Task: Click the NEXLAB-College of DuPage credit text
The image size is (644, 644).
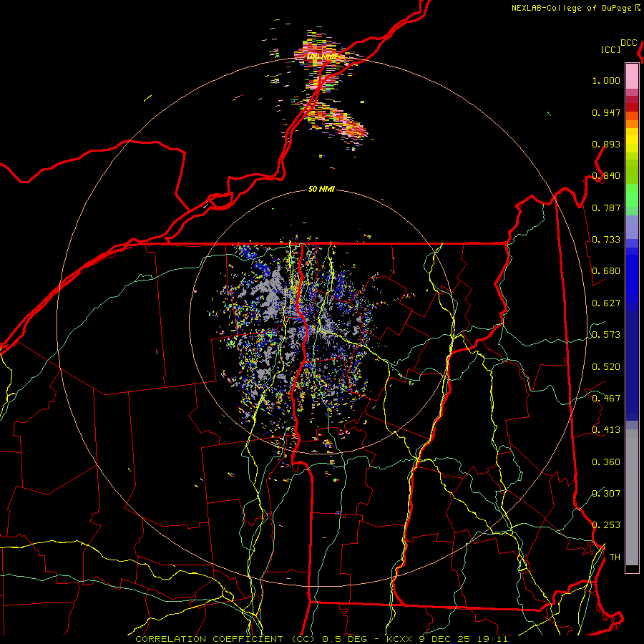Action: coord(572,8)
